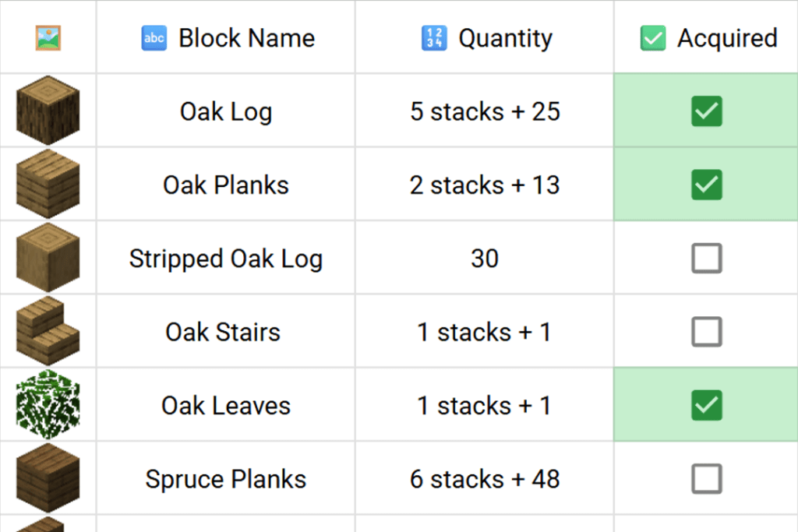Uncheck Acquired checkbox for Oak Planks
This screenshot has height=532, width=798.
(x=706, y=185)
